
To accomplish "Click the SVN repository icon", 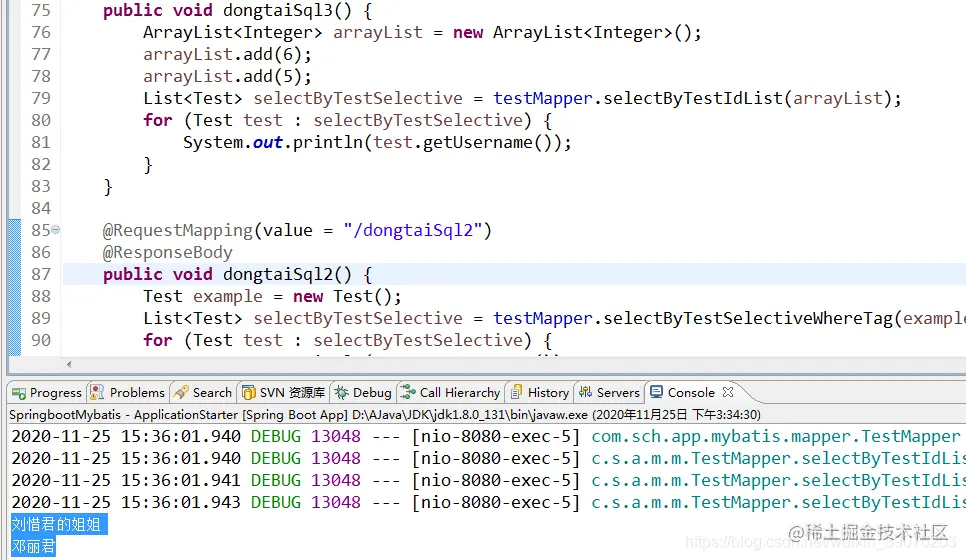I will [x=248, y=392].
